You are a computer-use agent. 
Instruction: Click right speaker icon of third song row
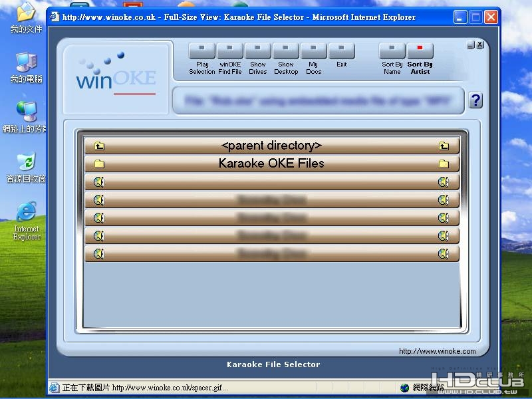coord(444,218)
